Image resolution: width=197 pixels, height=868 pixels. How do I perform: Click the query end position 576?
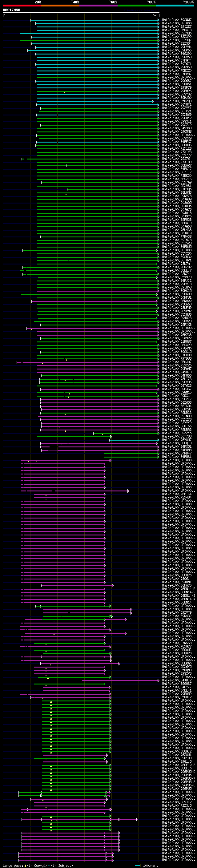155,15
